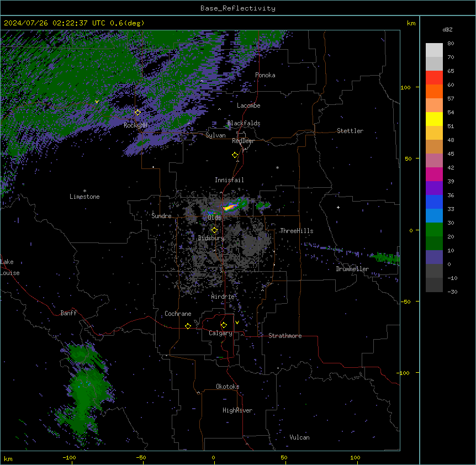Image resolution: width=476 pixels, height=465 pixels.
Task: Click the dBZ legend heading
Action: pyautogui.click(x=447, y=30)
